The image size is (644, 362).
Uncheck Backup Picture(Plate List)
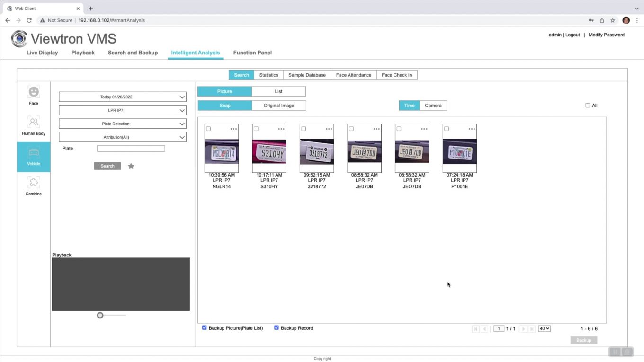click(205, 327)
